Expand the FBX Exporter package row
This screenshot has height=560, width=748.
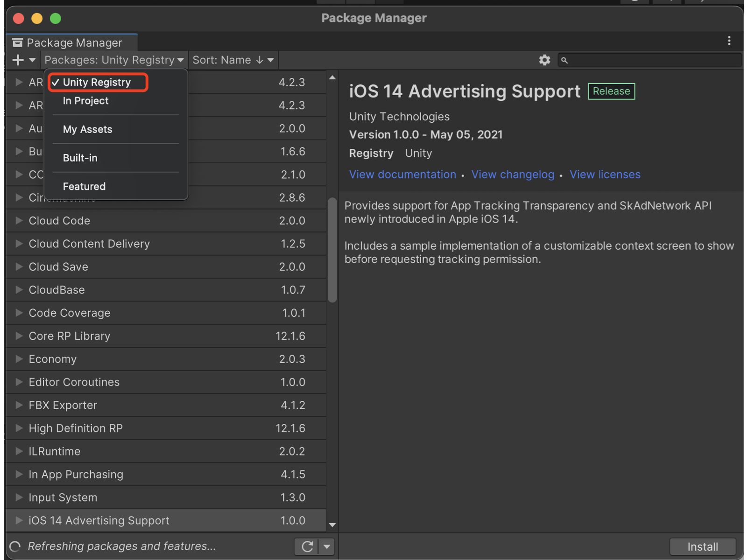(19, 405)
